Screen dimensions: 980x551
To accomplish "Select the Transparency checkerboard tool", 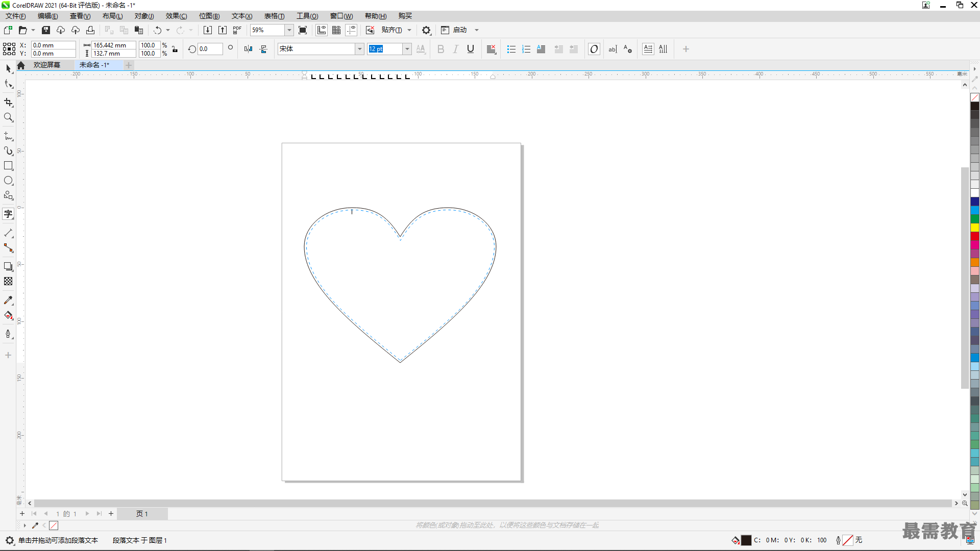I will coord(8,281).
